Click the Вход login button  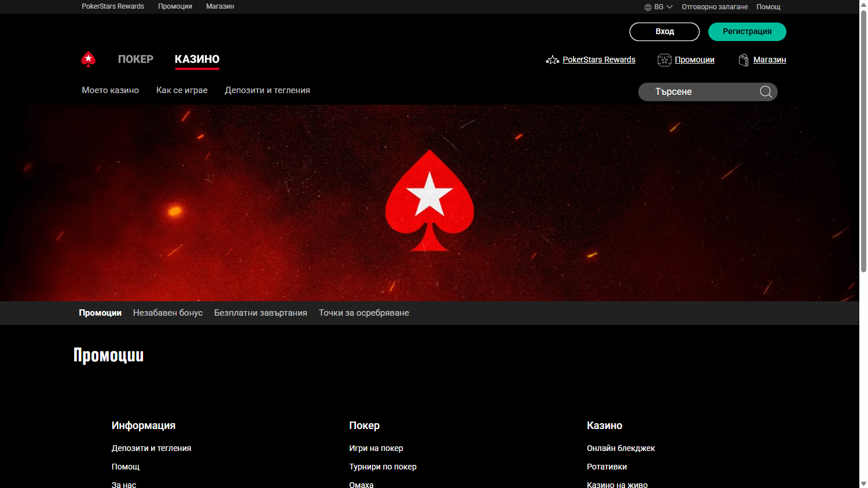point(664,32)
